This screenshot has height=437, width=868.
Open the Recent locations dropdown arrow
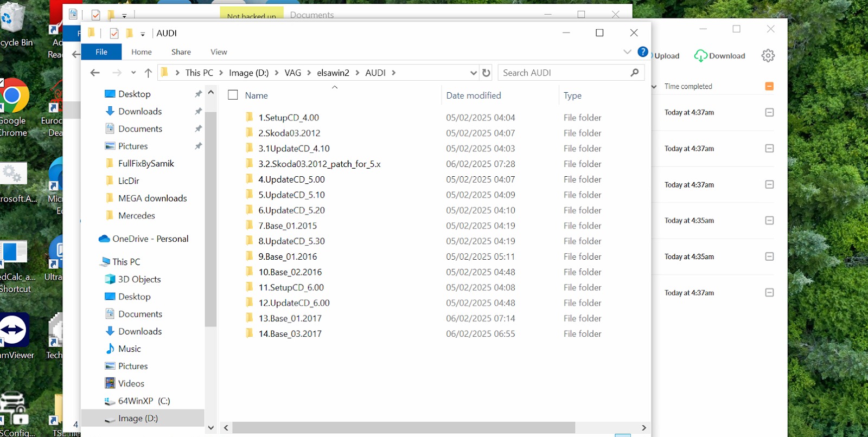(133, 73)
